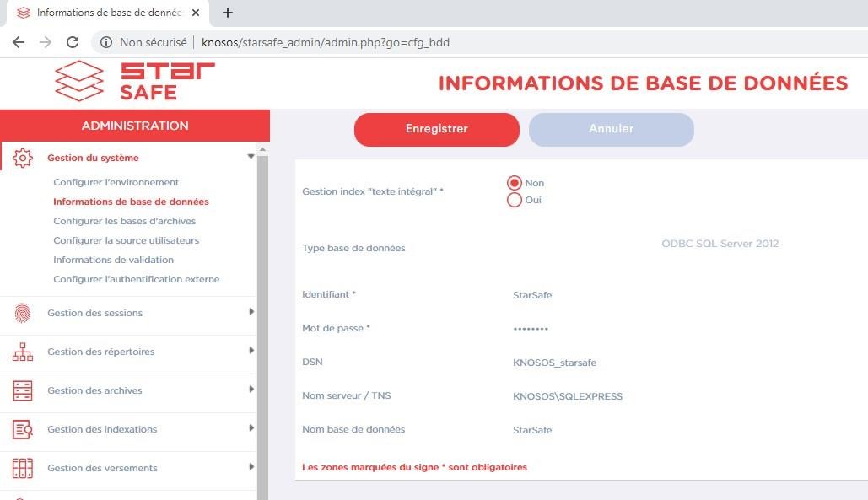Click the Star Safe logo
The image size is (868, 500).
tap(135, 82)
